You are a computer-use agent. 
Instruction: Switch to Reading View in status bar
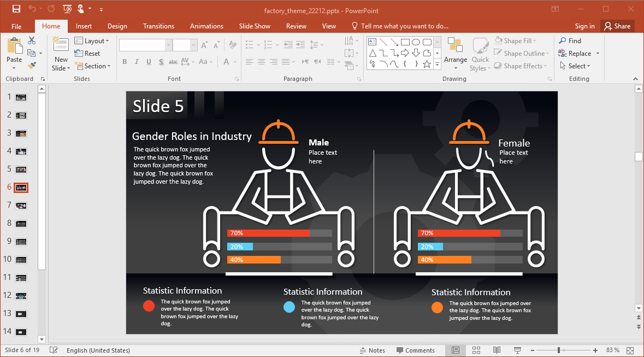point(497,350)
